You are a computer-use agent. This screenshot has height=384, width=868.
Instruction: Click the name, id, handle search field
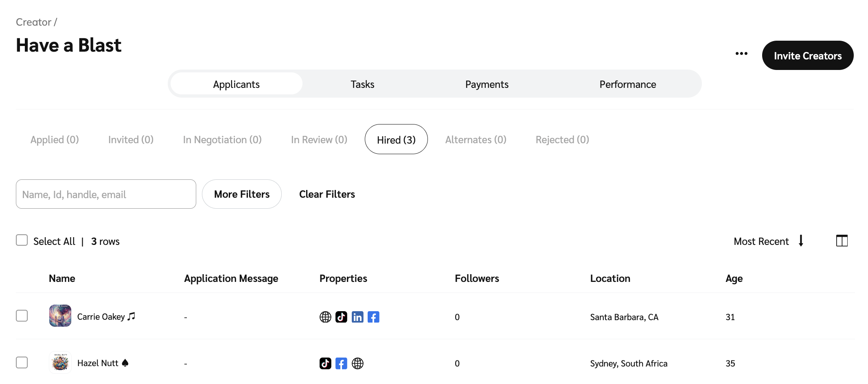click(106, 194)
